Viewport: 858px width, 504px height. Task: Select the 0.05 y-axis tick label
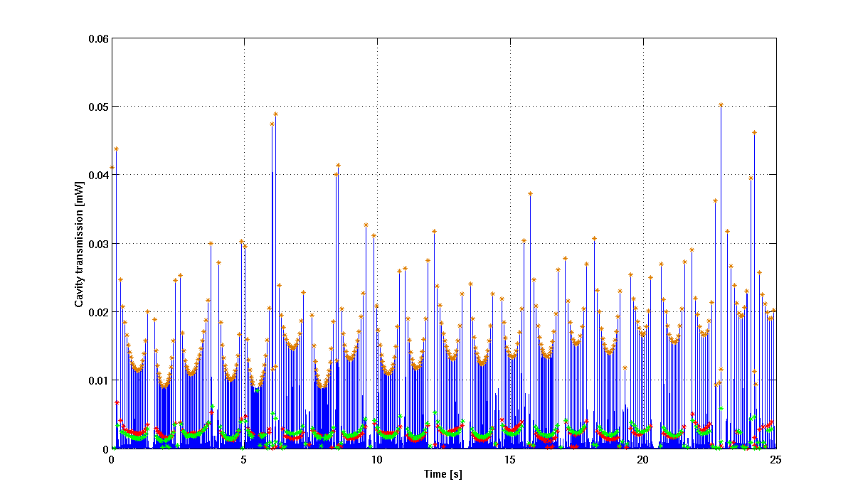97,107
